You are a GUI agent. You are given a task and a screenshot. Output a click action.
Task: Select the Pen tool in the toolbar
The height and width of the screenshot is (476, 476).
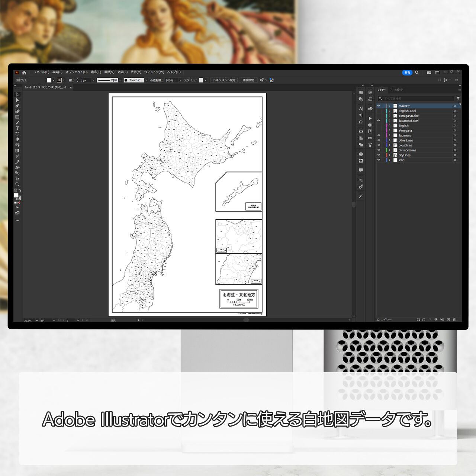pos(17,106)
